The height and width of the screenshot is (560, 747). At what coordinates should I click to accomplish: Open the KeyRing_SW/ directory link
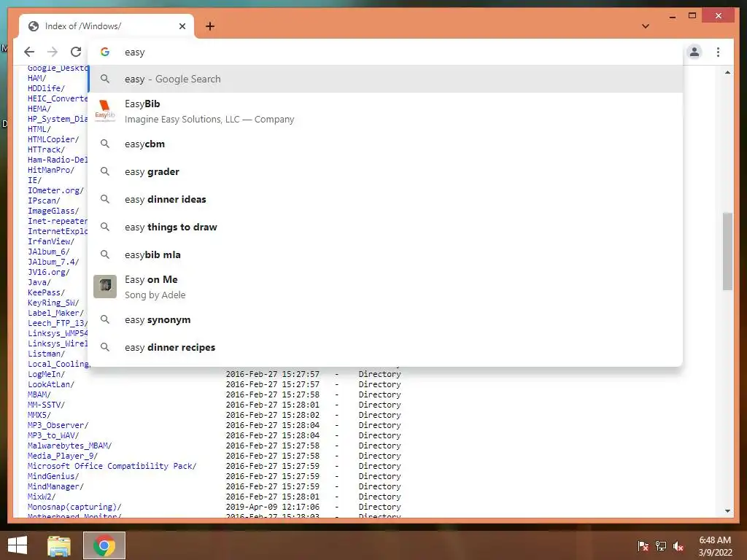point(53,303)
